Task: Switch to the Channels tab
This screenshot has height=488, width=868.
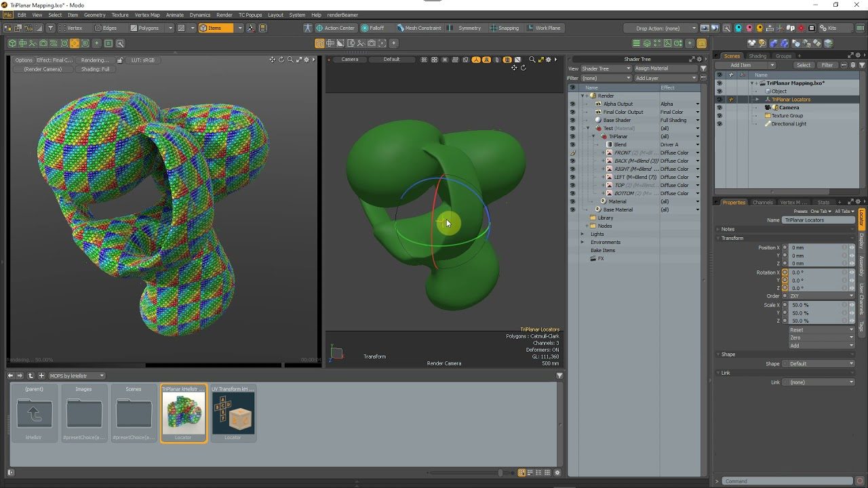Action: click(x=762, y=202)
